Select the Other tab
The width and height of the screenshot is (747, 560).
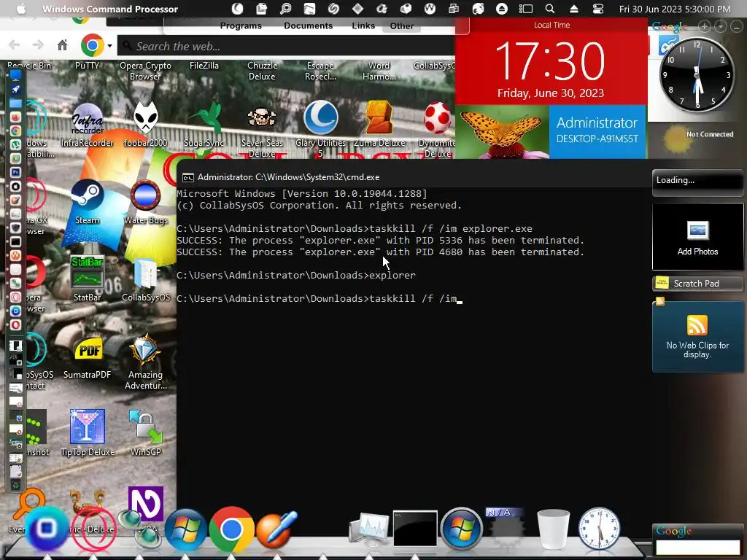402,26
